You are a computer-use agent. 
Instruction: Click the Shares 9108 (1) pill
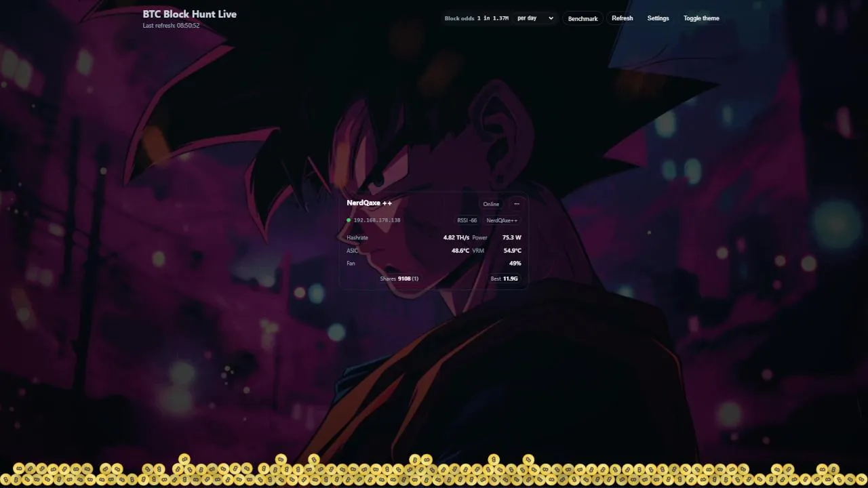pos(399,279)
